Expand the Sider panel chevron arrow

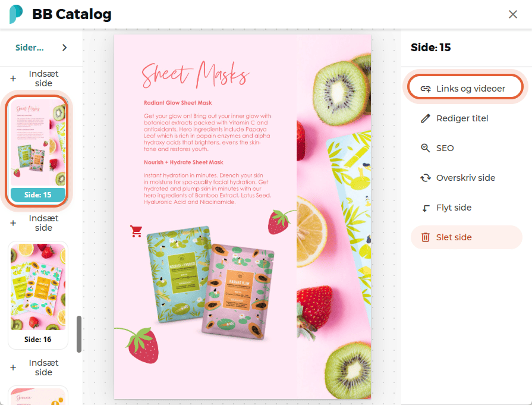click(x=64, y=48)
